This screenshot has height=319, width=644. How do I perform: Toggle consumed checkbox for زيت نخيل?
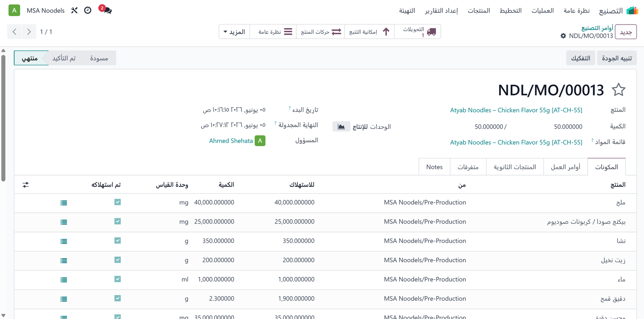pos(118,260)
